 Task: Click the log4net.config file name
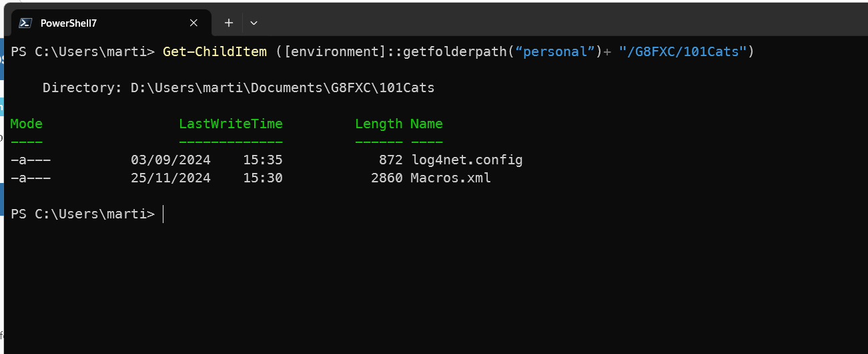[466, 160]
